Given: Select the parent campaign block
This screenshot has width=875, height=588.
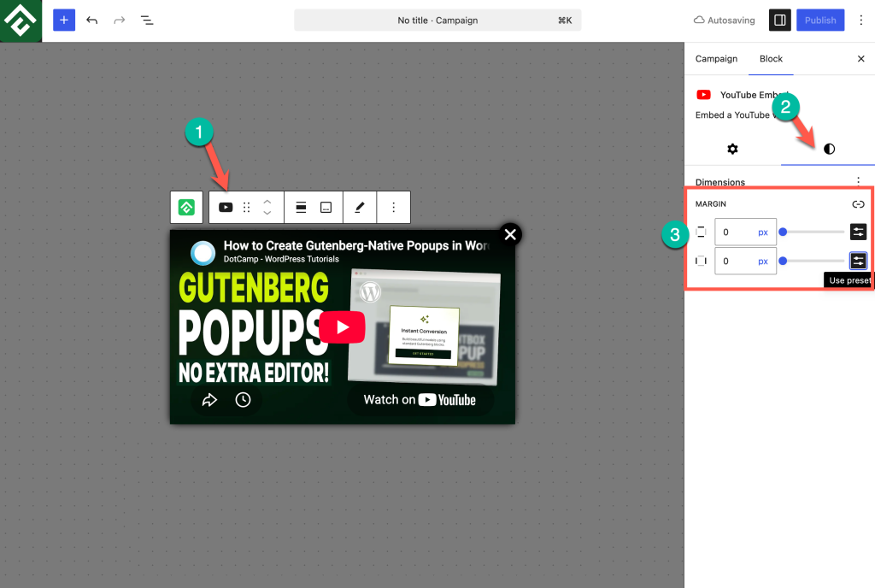Looking at the screenshot, I should point(186,208).
